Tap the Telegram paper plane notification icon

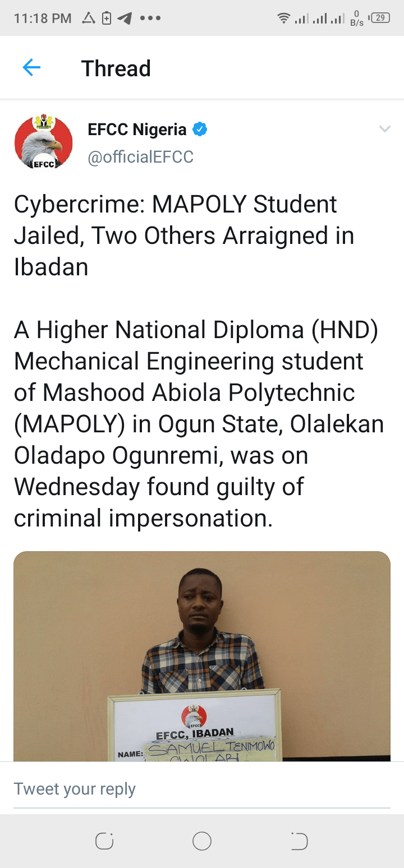coord(124,18)
